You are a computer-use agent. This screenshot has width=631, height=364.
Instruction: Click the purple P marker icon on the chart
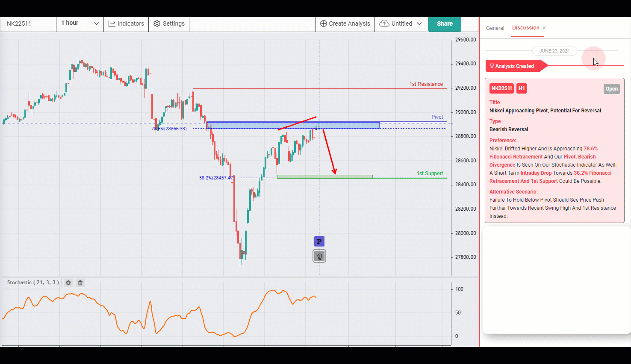coord(319,241)
